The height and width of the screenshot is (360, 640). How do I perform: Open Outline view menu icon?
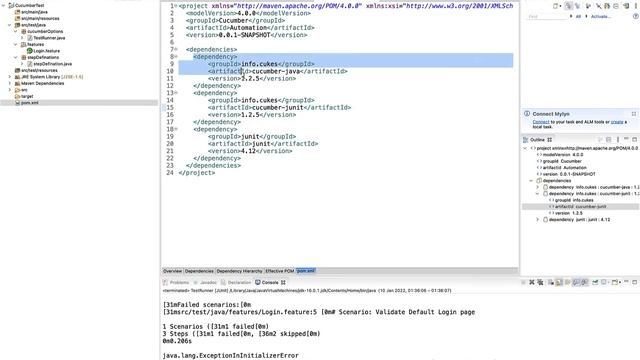click(618, 140)
